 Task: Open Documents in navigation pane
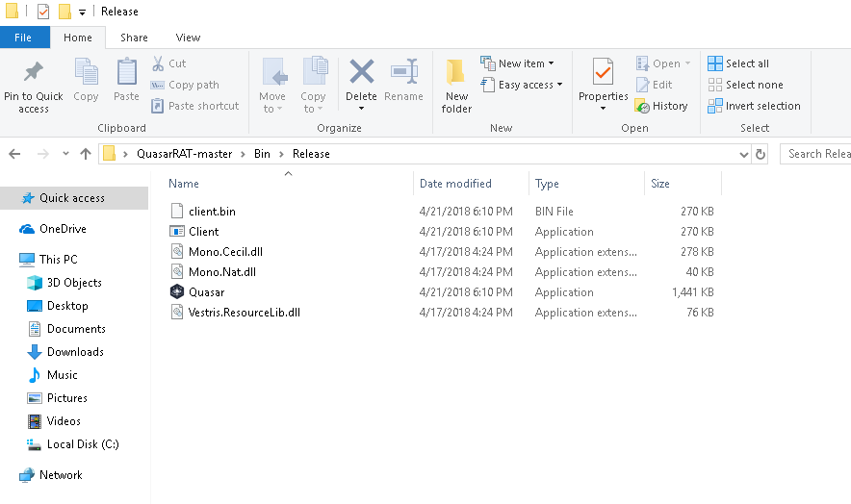click(74, 329)
